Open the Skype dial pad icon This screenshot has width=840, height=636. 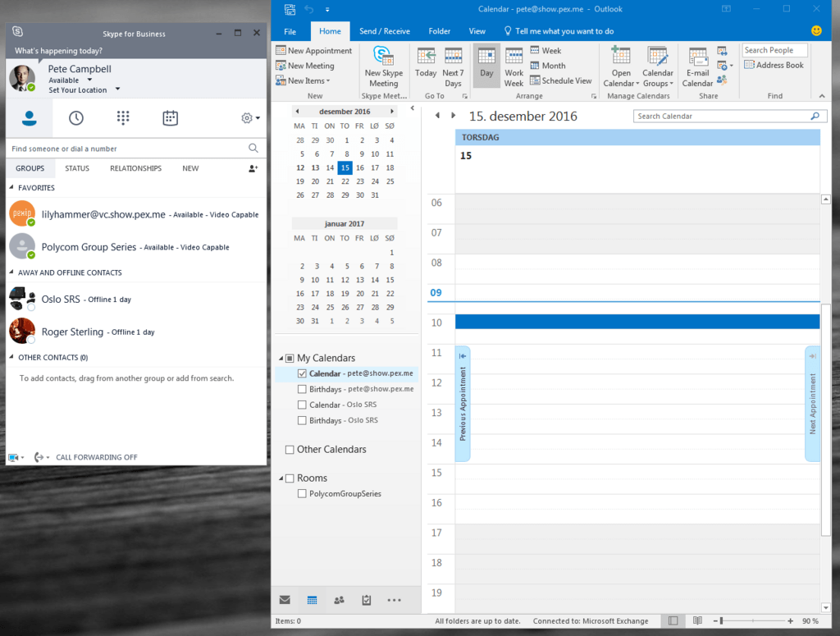coord(123,118)
